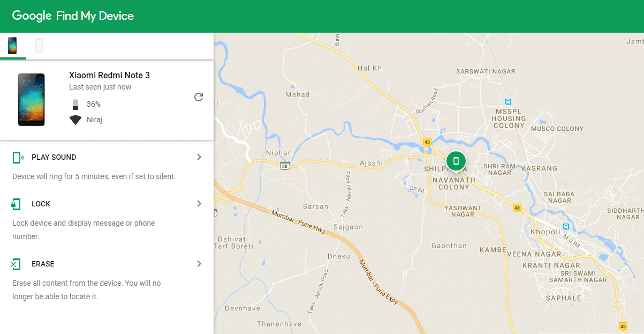Expand the Erase option chevron
This screenshot has height=334, width=644.
(199, 264)
